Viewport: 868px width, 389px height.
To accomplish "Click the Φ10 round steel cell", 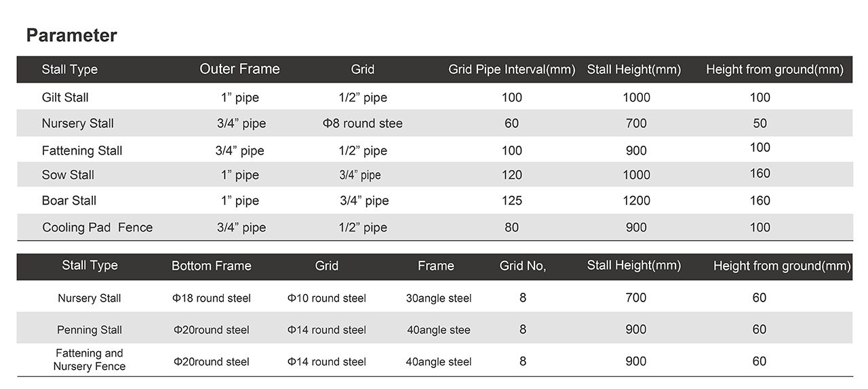I will [x=326, y=298].
